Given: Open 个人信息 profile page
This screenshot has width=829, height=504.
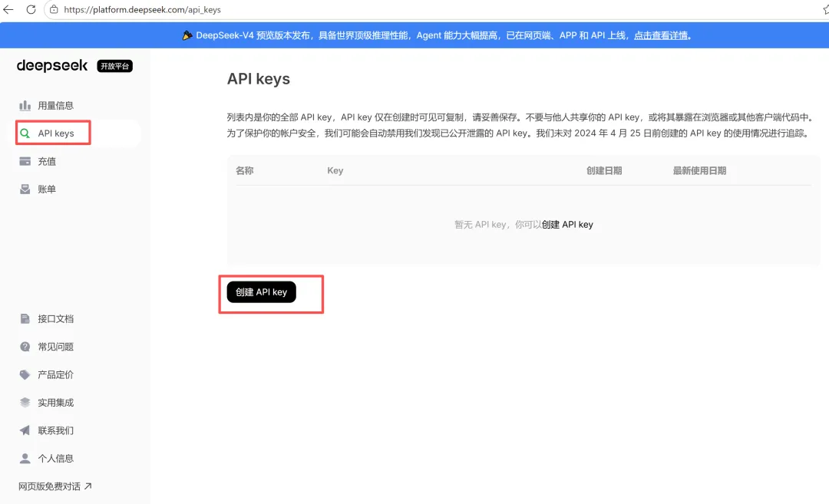Looking at the screenshot, I should 55,459.
